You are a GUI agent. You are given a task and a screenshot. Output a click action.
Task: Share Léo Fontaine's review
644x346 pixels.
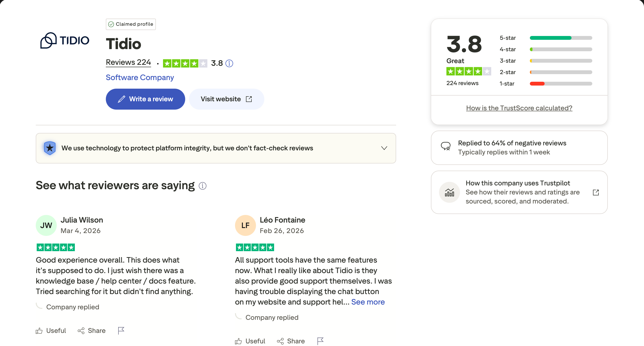(291, 341)
